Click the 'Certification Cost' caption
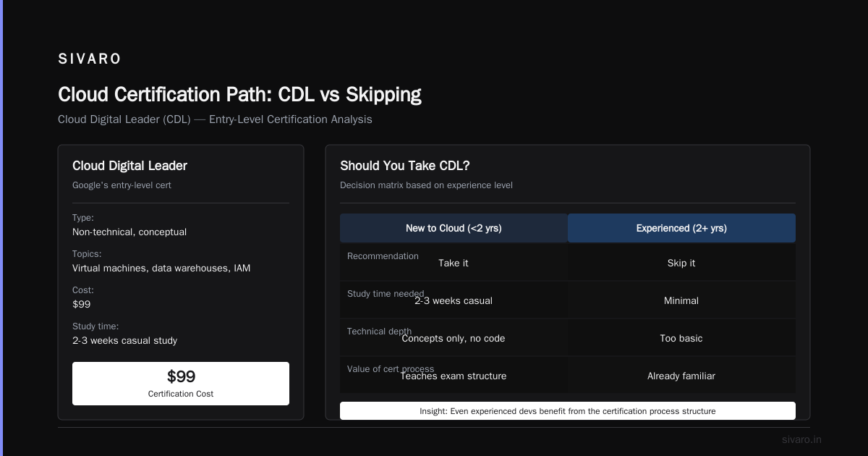 coord(181,394)
